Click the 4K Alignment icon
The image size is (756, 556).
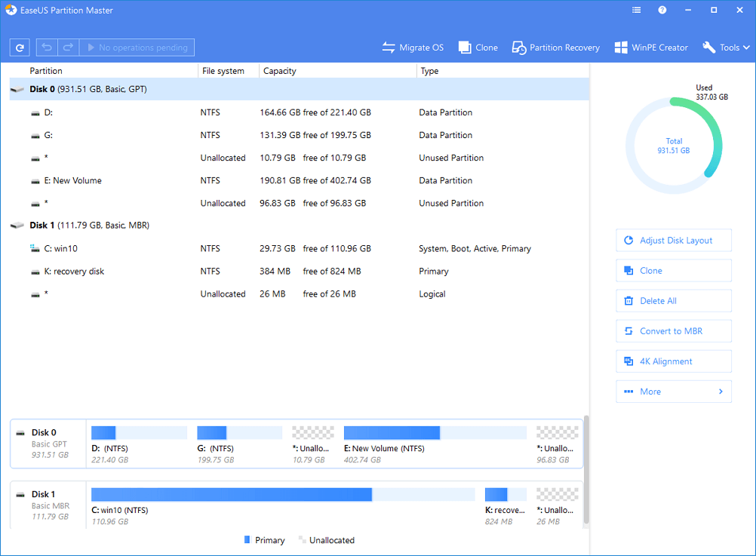click(628, 361)
